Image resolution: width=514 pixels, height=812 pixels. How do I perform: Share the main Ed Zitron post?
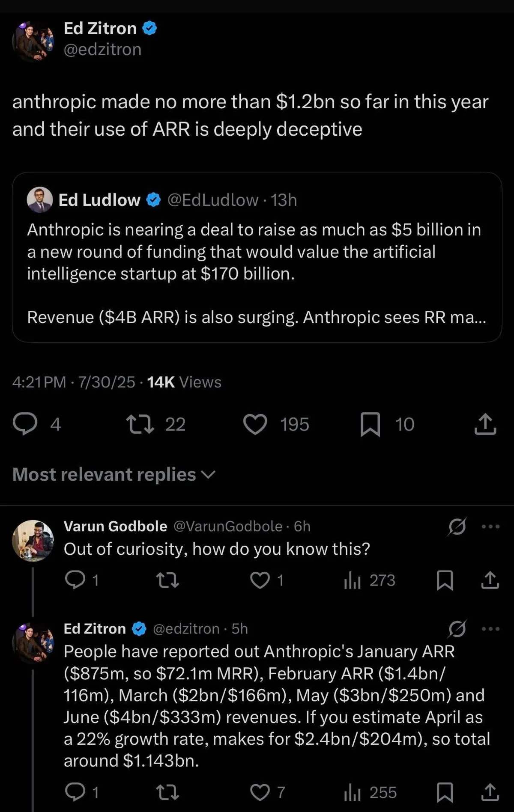pos(485,424)
